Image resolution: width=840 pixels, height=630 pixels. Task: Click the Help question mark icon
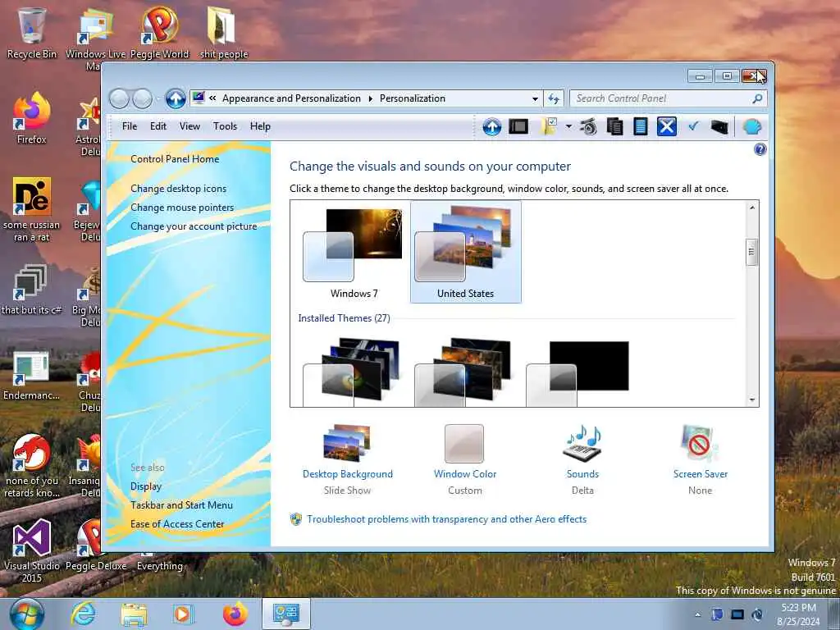760,149
